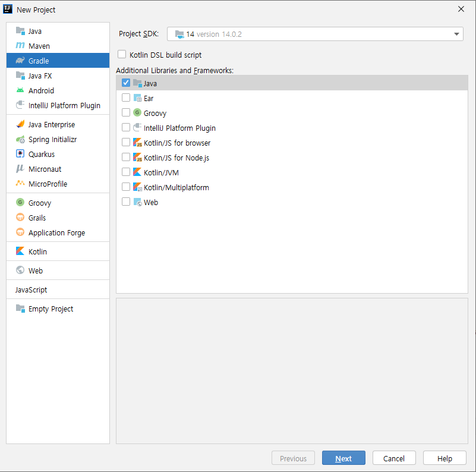Viewport: 476px width, 472px height.
Task: Click the MicroProfile icon
Action: coord(20,183)
